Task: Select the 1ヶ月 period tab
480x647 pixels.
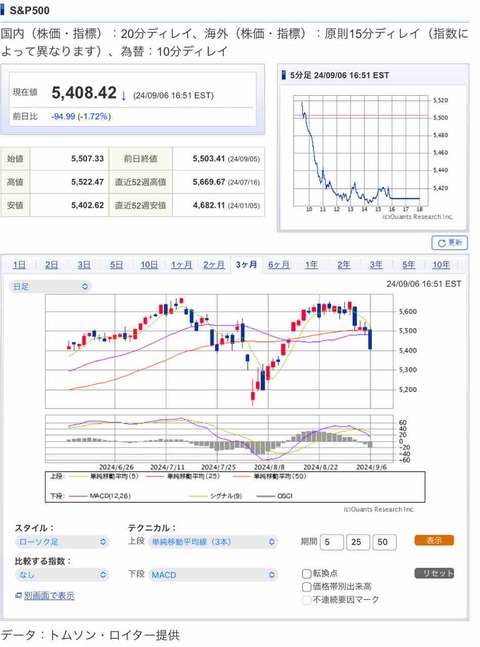Action: [182, 264]
